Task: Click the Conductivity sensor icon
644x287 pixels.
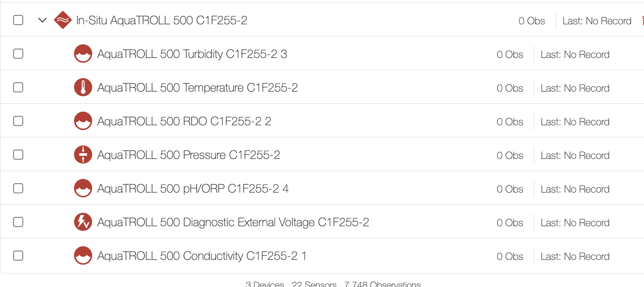Action: point(83,256)
